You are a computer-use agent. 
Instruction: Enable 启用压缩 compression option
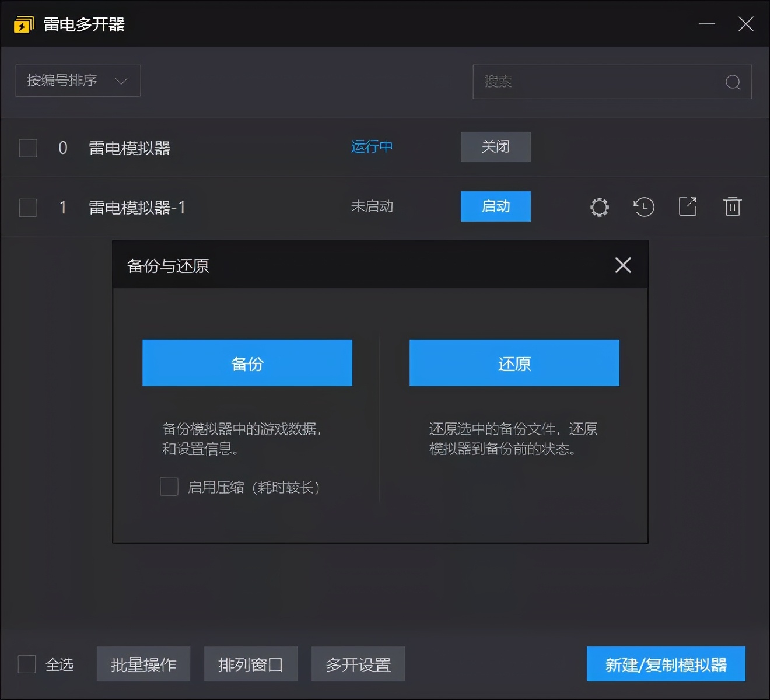tap(169, 487)
